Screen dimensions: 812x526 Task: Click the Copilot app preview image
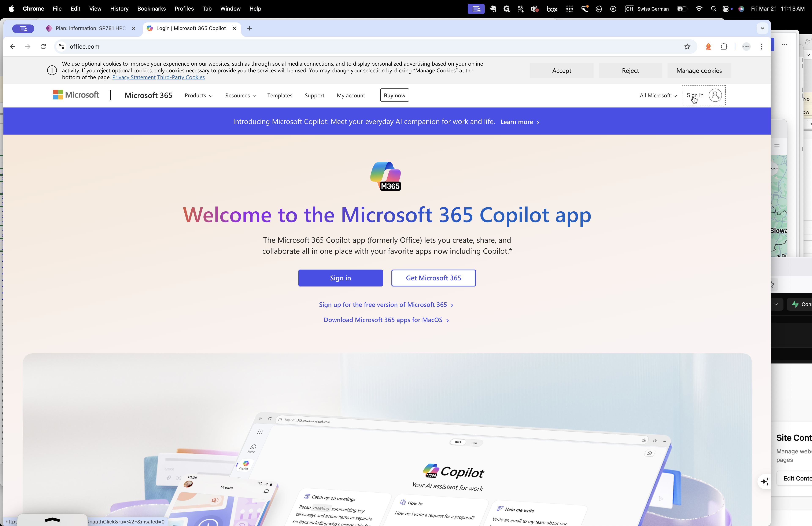387,439
